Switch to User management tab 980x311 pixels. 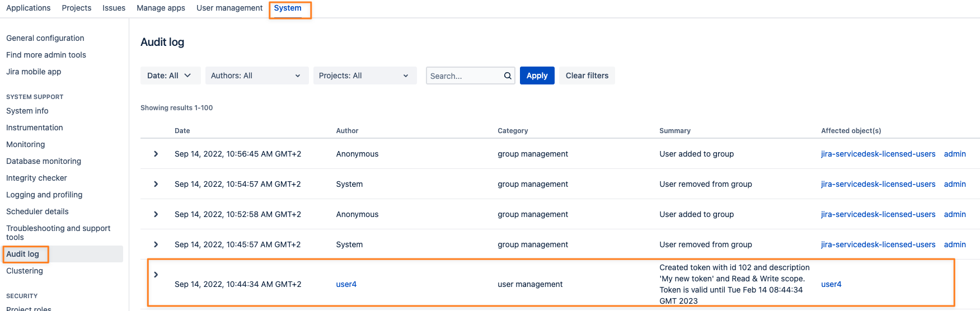[229, 8]
